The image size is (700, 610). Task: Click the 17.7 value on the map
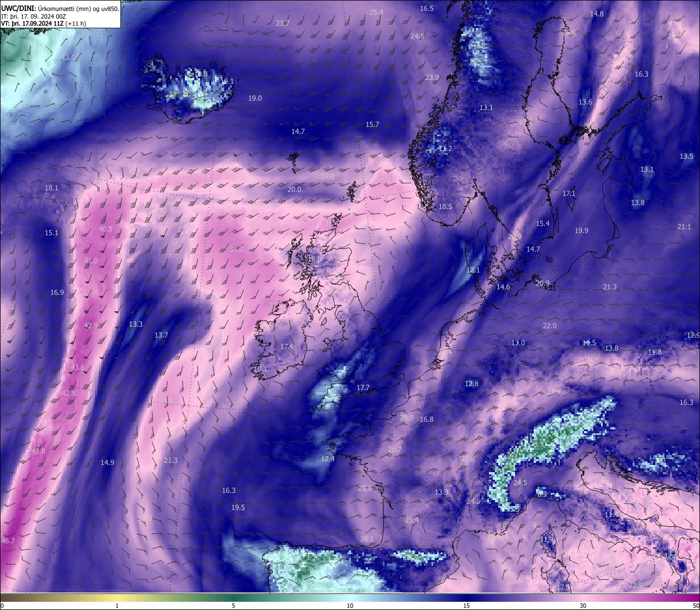(x=363, y=387)
